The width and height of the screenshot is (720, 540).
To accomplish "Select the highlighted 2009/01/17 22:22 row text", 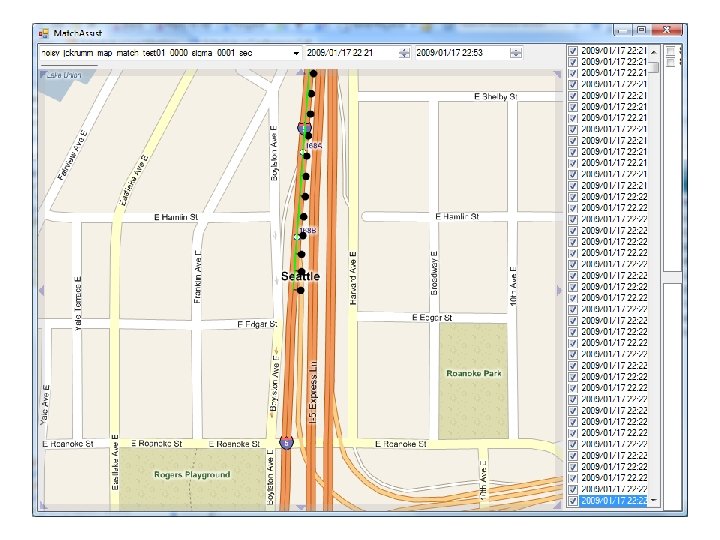I will coord(614,501).
